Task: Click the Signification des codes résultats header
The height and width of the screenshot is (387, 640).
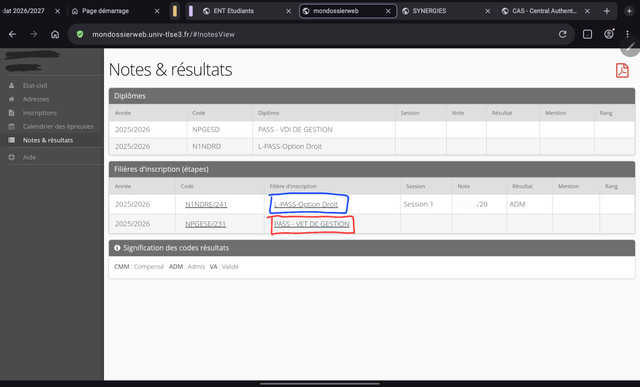Action: tap(372, 248)
